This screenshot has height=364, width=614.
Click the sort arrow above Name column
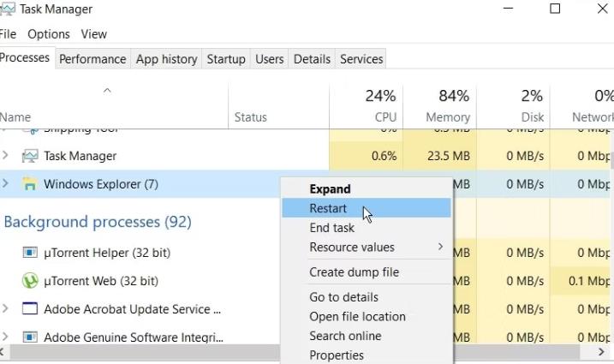pyautogui.click(x=107, y=91)
